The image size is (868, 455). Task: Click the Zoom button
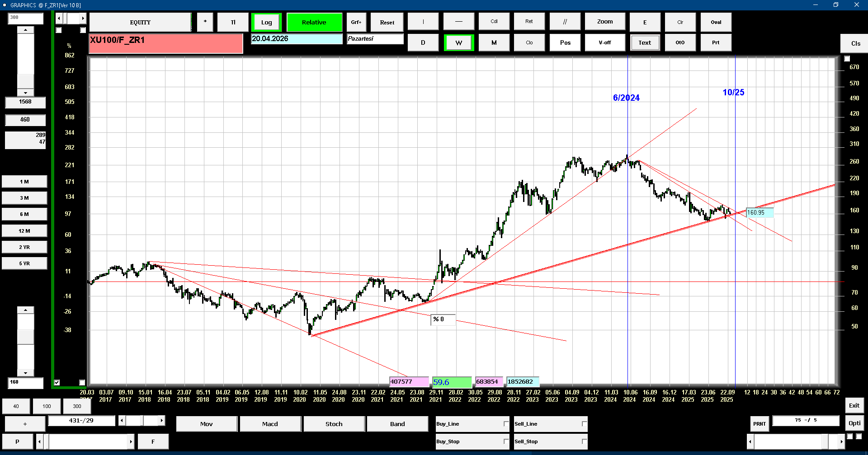[605, 21]
